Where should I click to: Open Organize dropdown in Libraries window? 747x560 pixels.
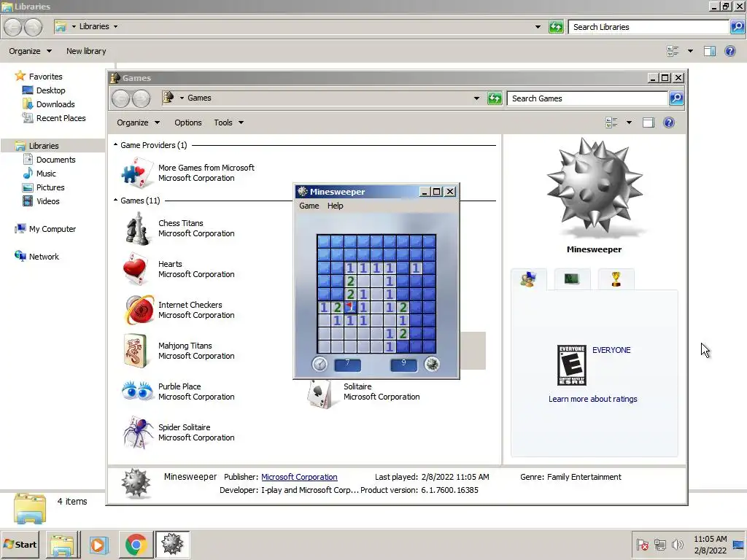pyautogui.click(x=30, y=51)
